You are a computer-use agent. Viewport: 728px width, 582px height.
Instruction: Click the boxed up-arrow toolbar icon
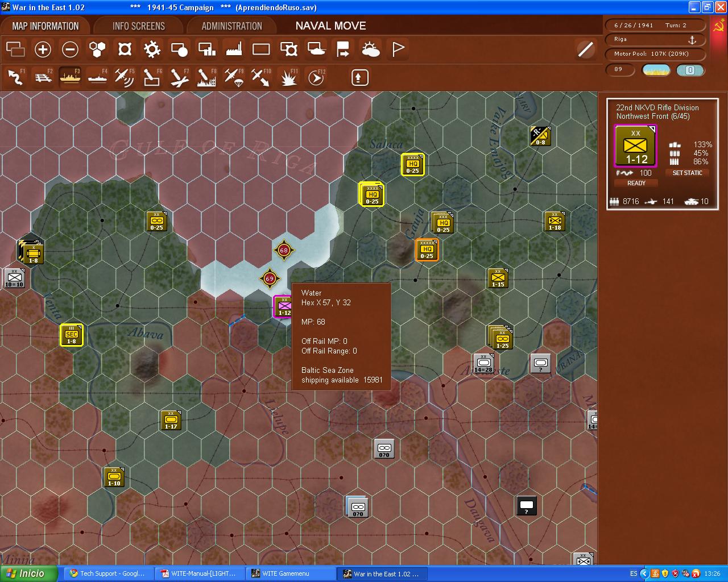click(359, 77)
